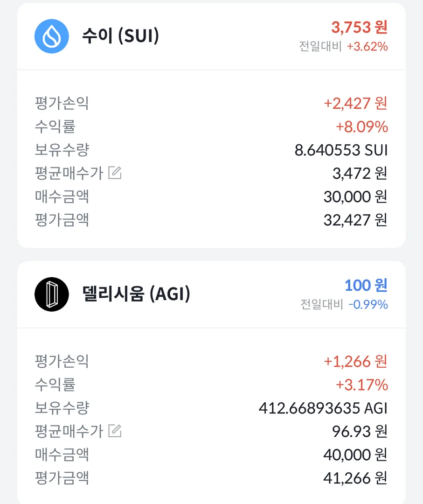Image resolution: width=423 pixels, height=504 pixels.
Task: Tap the SUI blue droplet coin icon
Action: (x=52, y=36)
